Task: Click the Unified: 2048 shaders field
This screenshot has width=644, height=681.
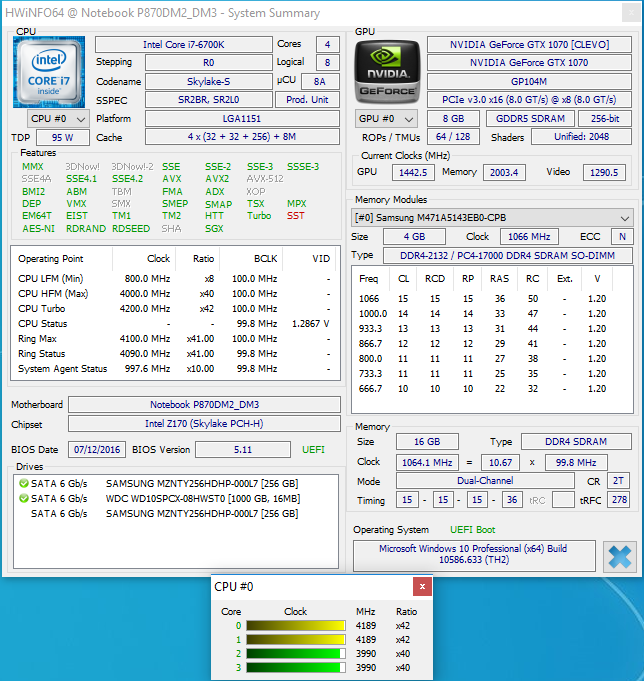Action: pos(581,137)
